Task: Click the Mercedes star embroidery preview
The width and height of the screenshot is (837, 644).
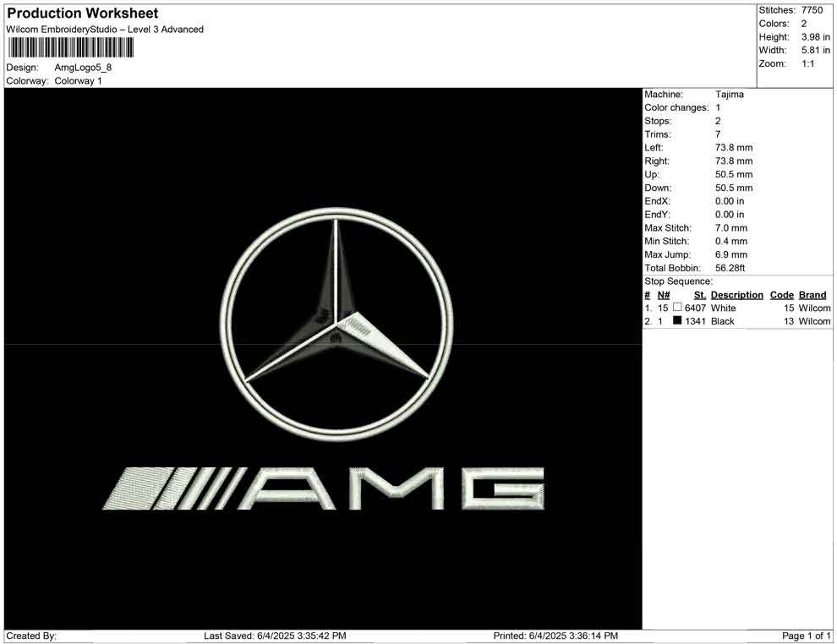Action: (x=336, y=325)
